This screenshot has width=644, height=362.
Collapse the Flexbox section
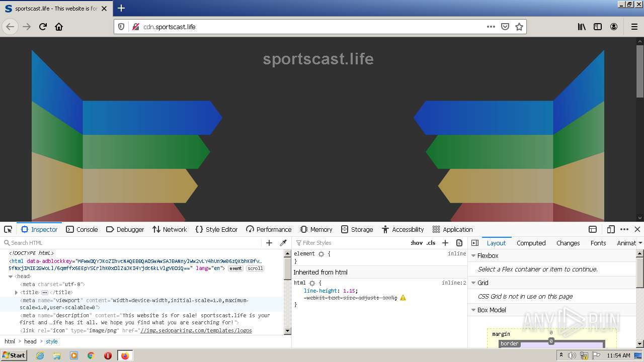click(473, 256)
